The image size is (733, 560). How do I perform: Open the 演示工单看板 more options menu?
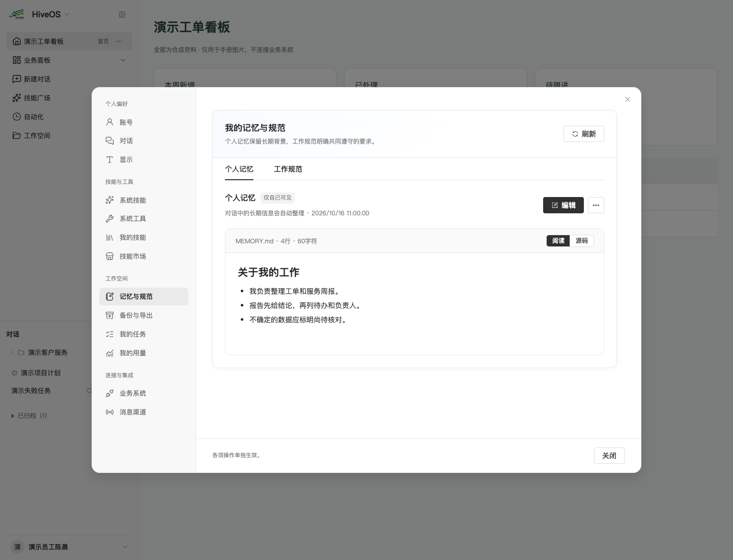pos(119,41)
